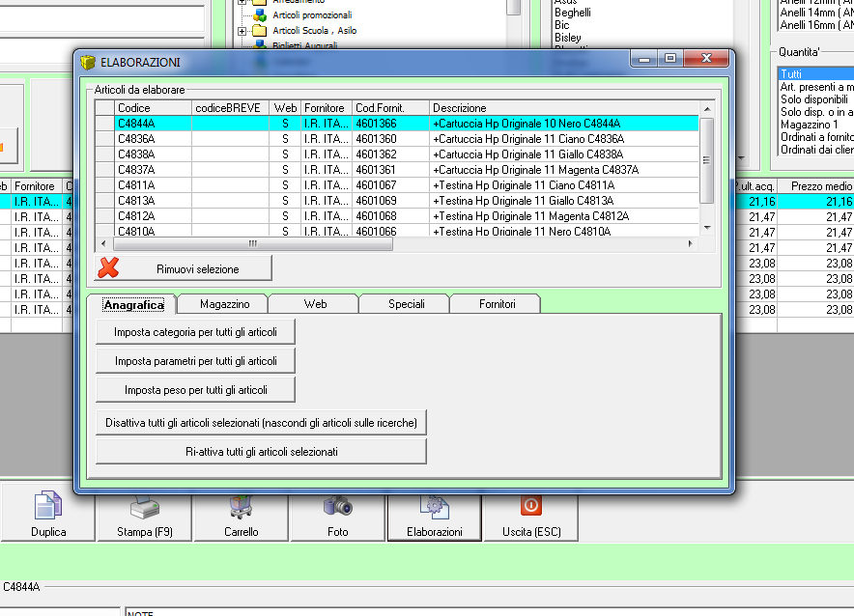
Task: Select row with code C4811A
Action: (x=396, y=185)
